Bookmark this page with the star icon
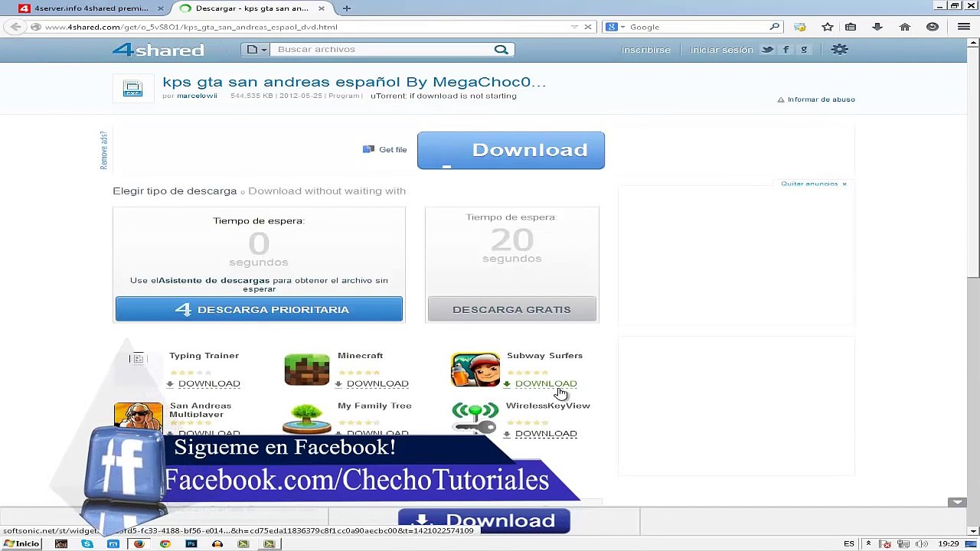980x551 pixels. pyautogui.click(x=828, y=27)
